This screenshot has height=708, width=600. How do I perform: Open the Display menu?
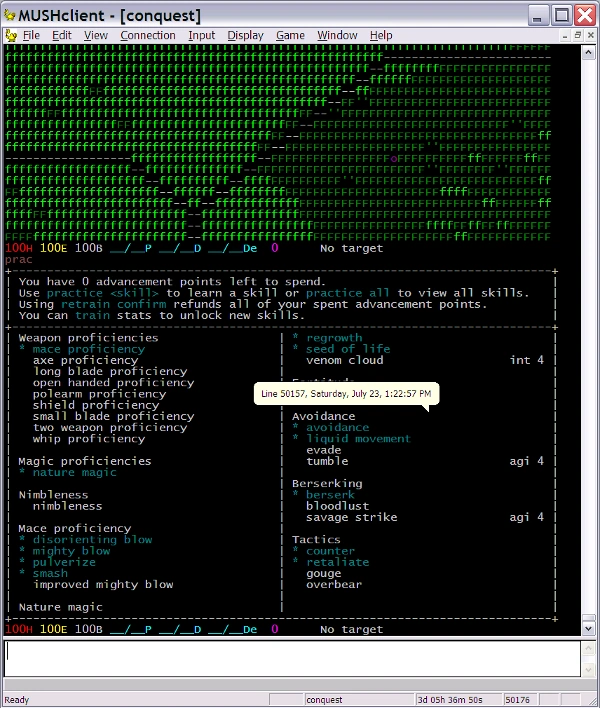pyautogui.click(x=245, y=35)
